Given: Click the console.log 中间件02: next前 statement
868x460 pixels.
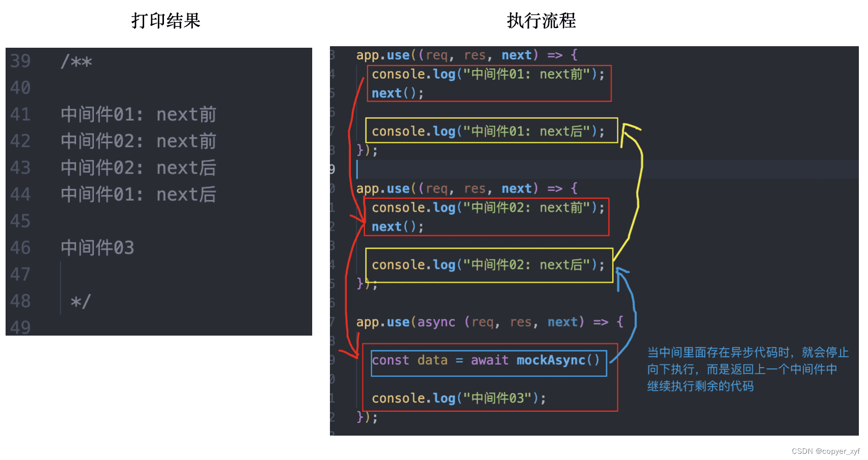Looking at the screenshot, I should point(487,208).
